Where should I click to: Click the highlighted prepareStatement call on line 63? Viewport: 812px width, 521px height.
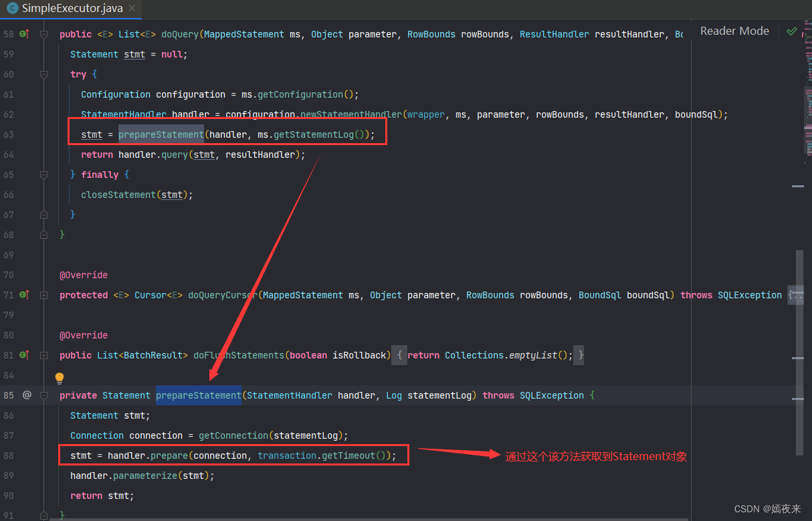161,134
